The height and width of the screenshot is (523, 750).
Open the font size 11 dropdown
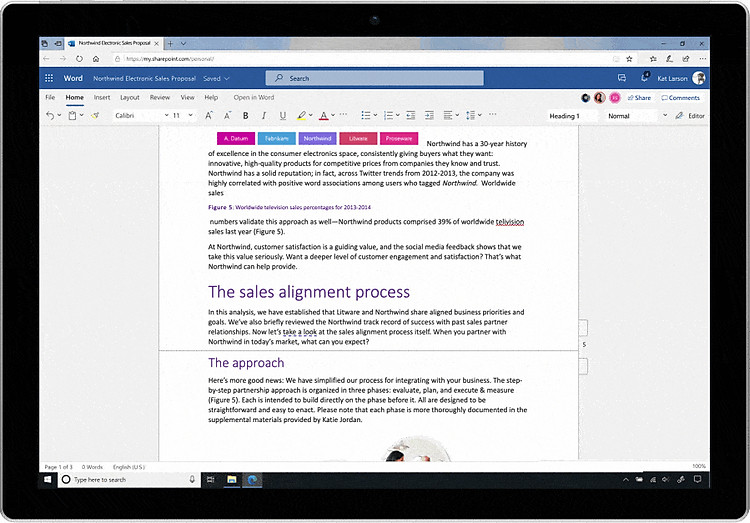point(183,115)
